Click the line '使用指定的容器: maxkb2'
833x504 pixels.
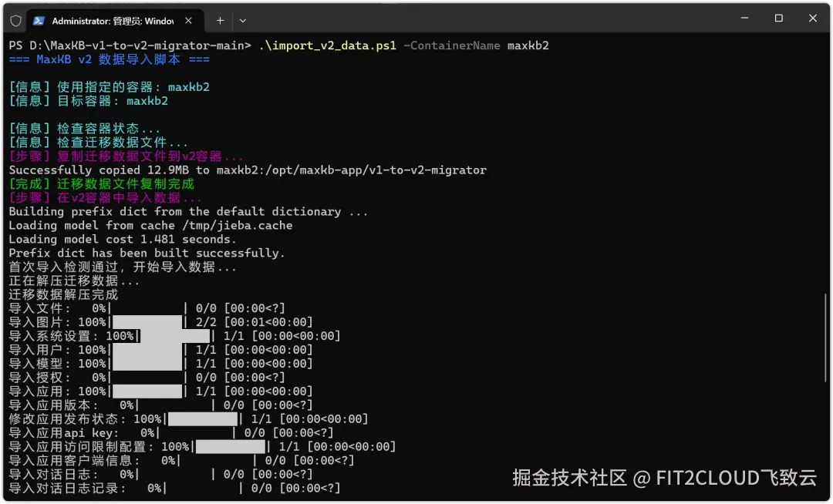tap(109, 87)
